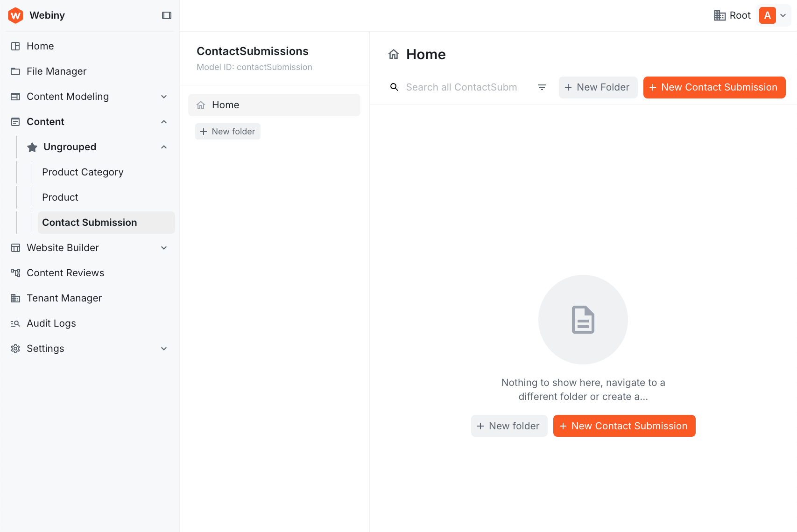Expand the Website Builder section
Image resolution: width=797 pixels, height=532 pixels.
[164, 247]
